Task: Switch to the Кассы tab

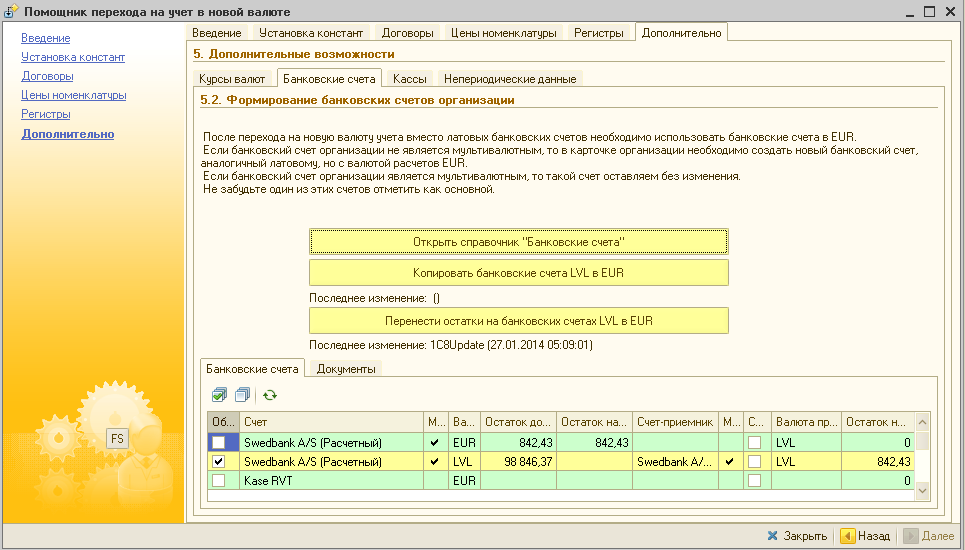Action: (x=409, y=79)
